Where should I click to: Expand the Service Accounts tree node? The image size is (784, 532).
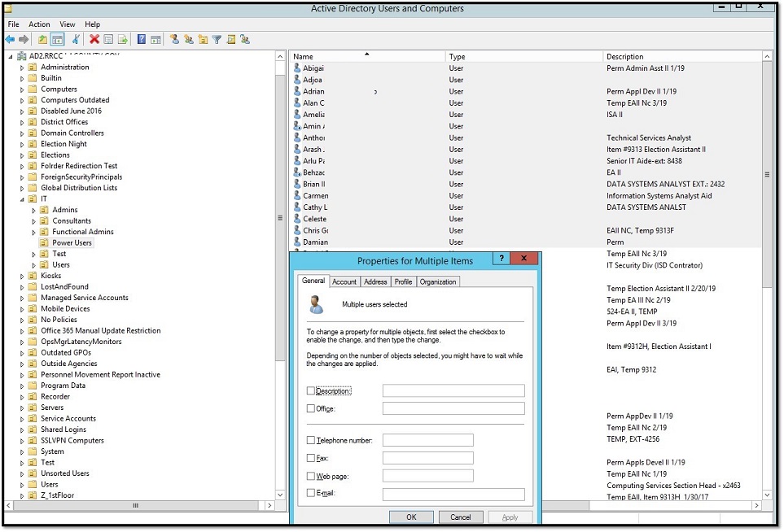tap(22, 419)
